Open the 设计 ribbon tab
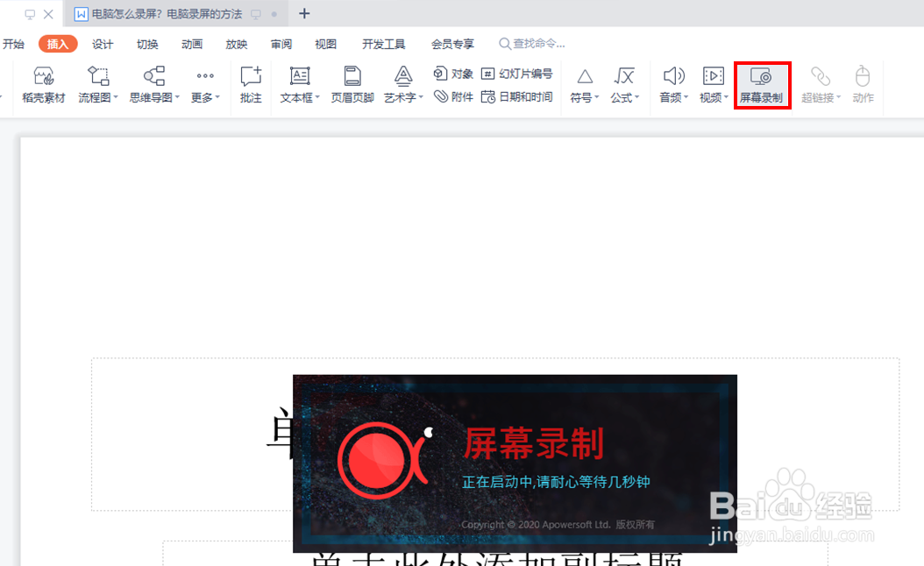 (x=103, y=44)
